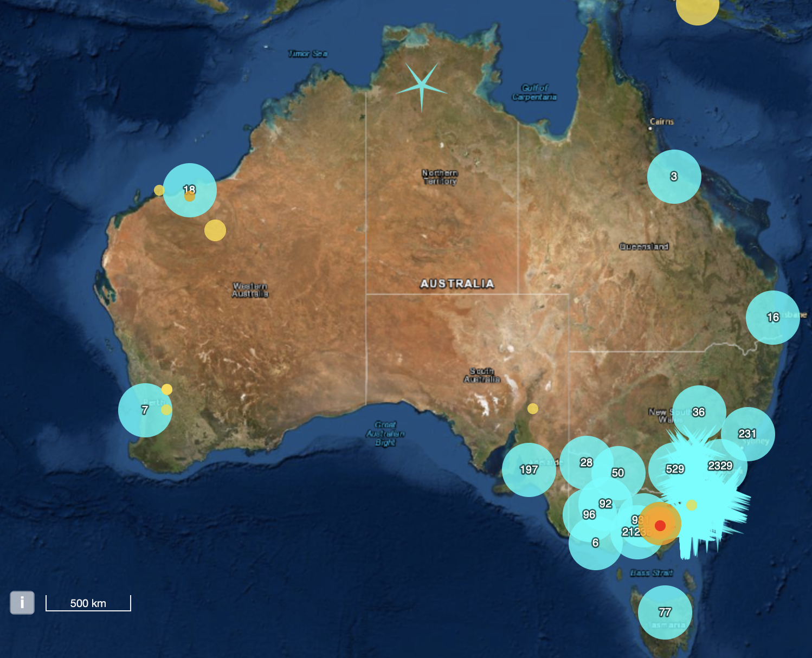Viewport: 812px width, 658px height.
Task: Click the cluster marker labeled 231
Action: (748, 434)
